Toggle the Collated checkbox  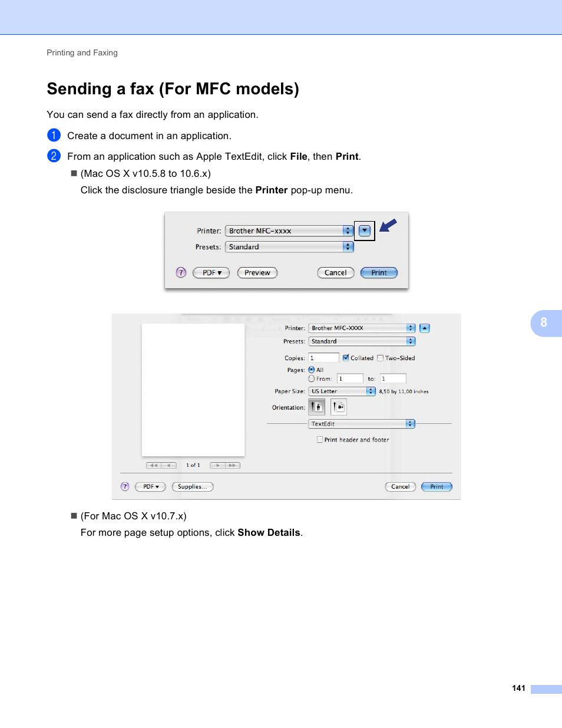click(346, 358)
